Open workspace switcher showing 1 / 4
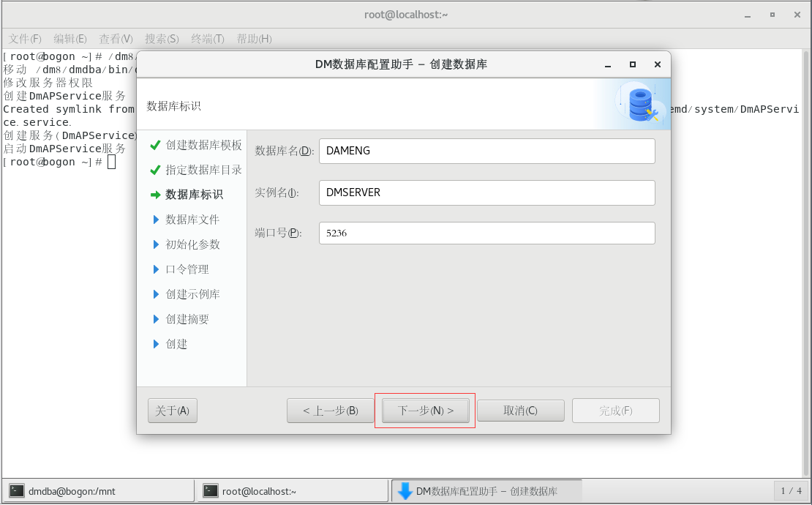Screen dimensions: 812x505 (792, 491)
